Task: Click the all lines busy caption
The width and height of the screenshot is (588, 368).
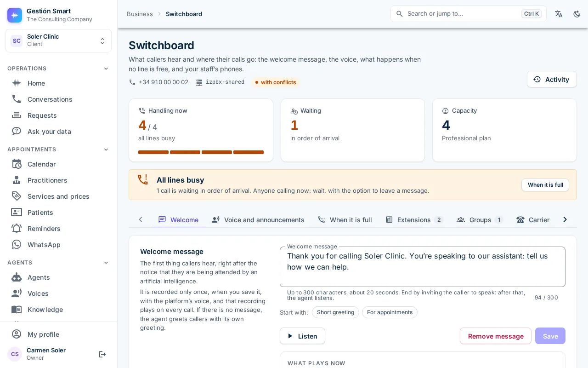Action: (x=157, y=138)
